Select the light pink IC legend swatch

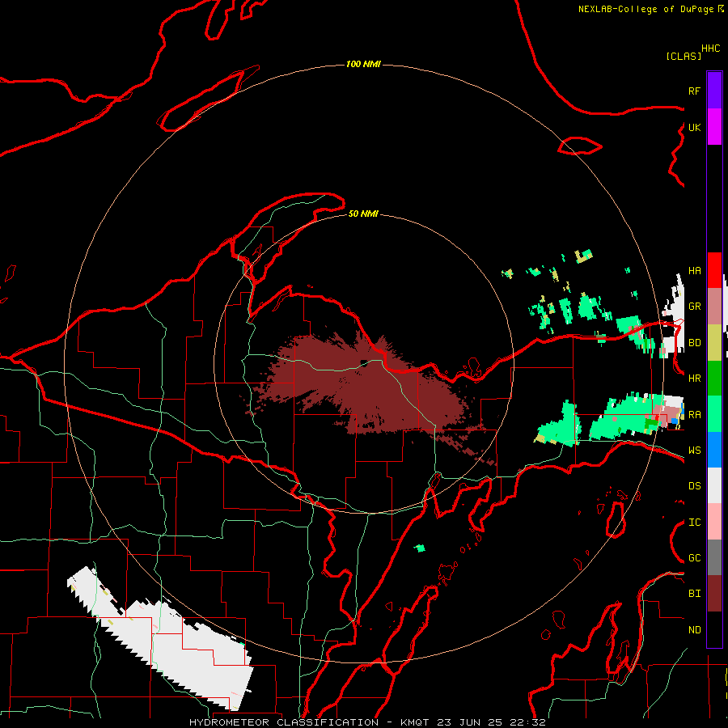coord(714,522)
